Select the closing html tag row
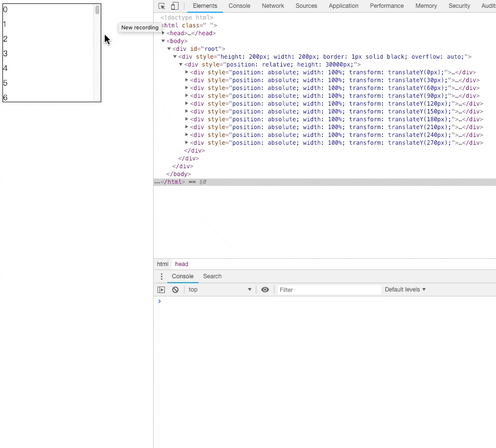This screenshot has width=496, height=448. 324,182
